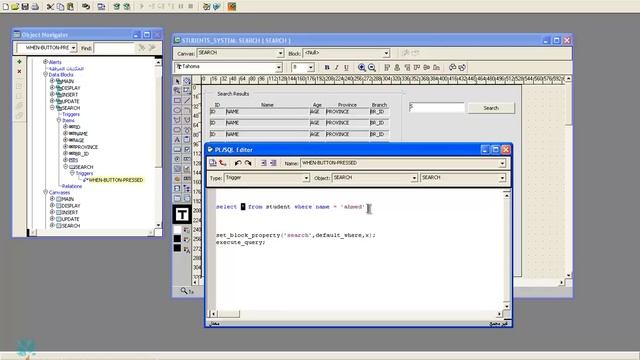Open the Type Trigger dropdown
The height and width of the screenshot is (360, 640).
point(306,178)
